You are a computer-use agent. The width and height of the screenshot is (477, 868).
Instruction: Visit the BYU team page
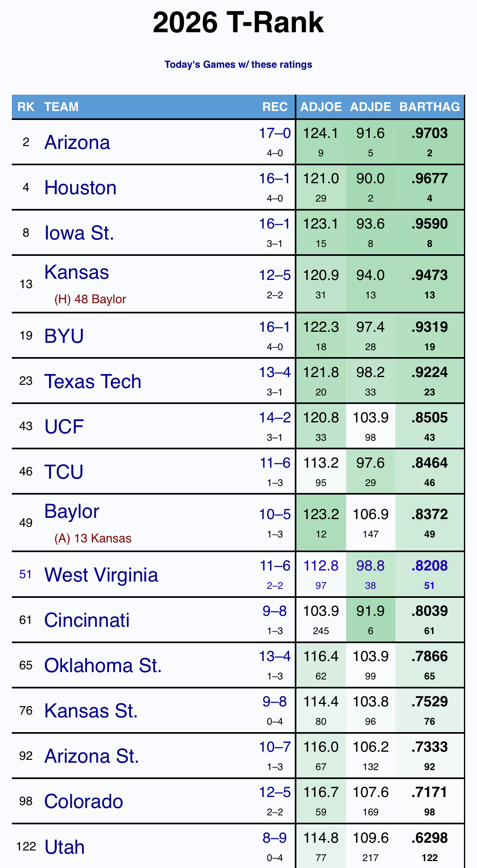coord(64,336)
